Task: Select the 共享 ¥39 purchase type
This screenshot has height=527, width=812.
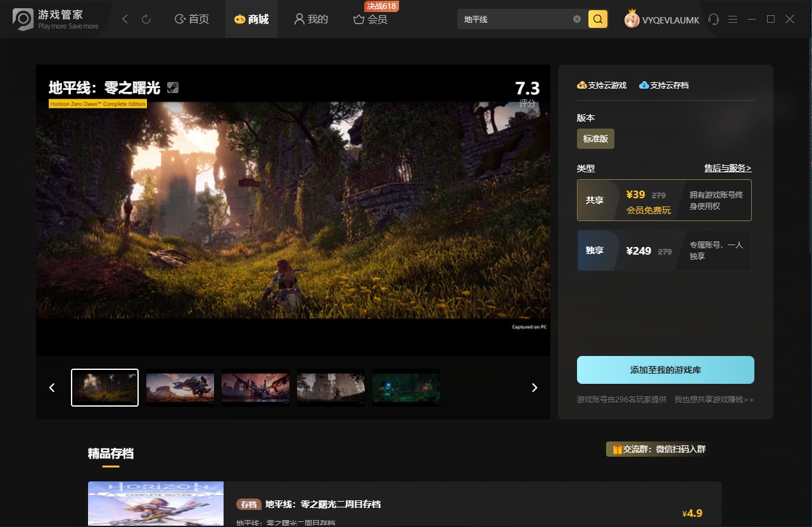Action: tap(664, 200)
